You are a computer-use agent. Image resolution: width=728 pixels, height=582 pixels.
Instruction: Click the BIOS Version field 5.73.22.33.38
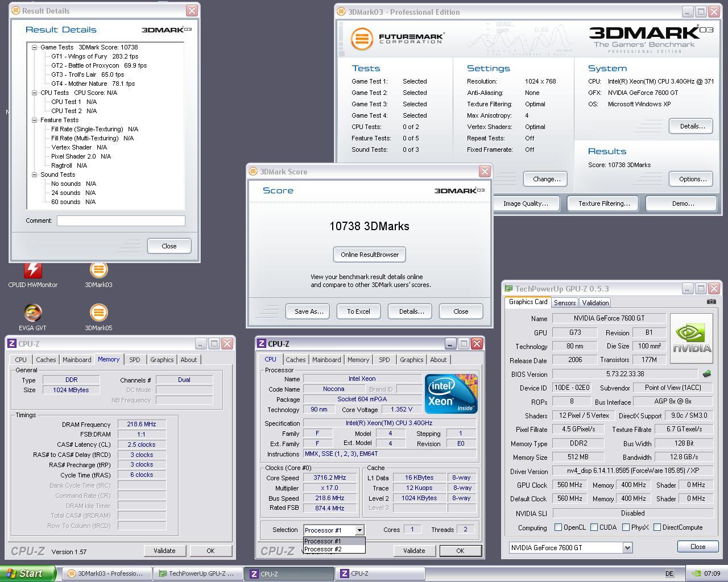pos(624,374)
